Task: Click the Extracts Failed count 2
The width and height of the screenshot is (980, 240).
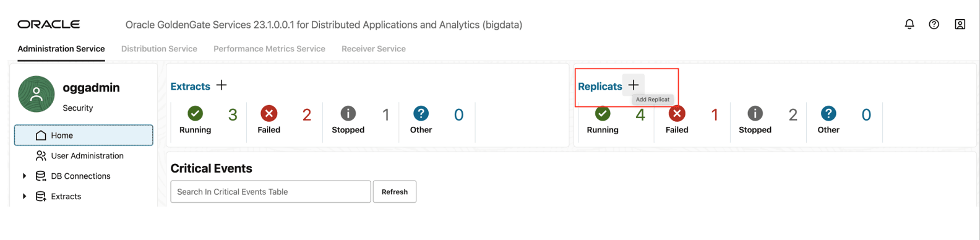Action: click(306, 115)
